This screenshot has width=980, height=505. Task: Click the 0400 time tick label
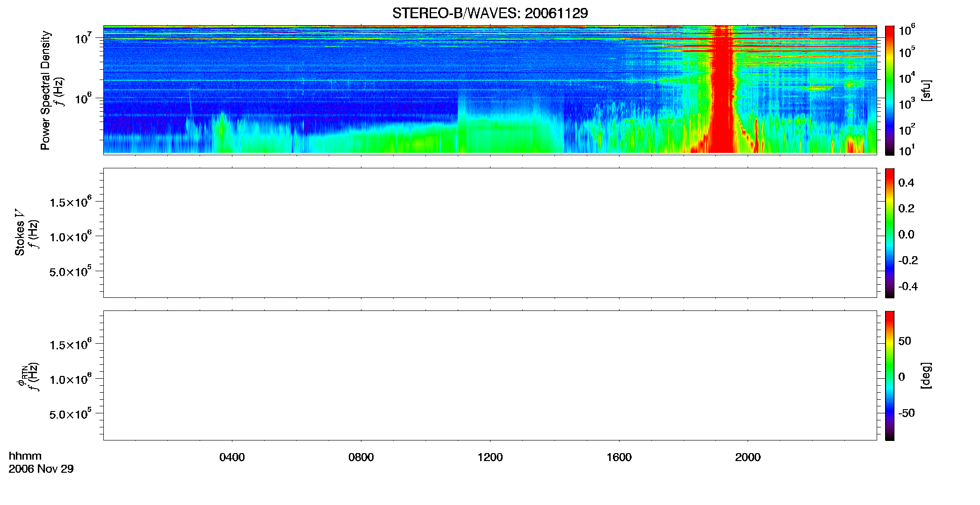232,457
